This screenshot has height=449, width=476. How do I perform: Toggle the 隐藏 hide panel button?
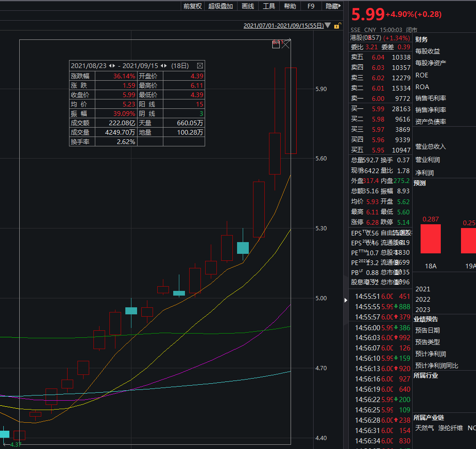[332, 6]
